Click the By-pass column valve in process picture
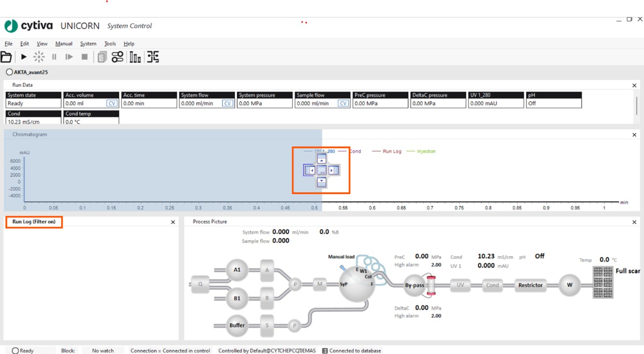 tap(414, 285)
